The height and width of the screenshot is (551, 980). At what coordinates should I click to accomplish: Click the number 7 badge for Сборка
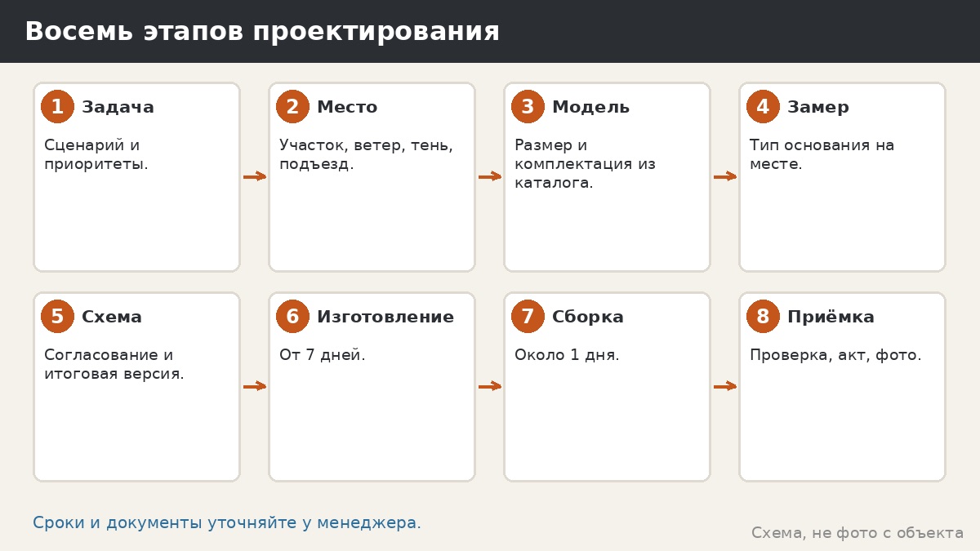click(x=528, y=317)
